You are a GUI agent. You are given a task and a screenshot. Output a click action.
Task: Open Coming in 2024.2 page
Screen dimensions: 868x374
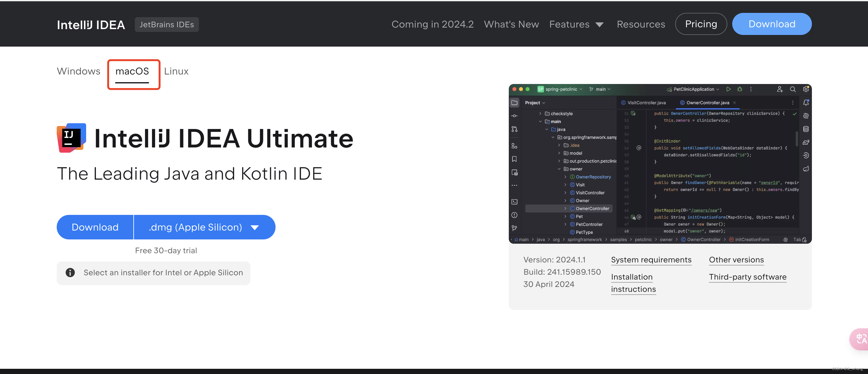point(432,24)
